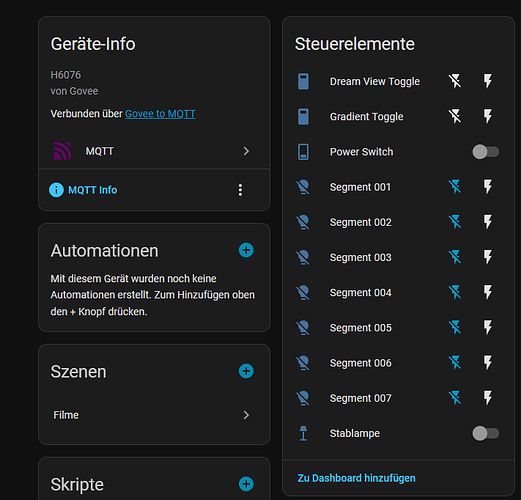
Task: Toggle the Power Switch on
Action: [x=485, y=152]
